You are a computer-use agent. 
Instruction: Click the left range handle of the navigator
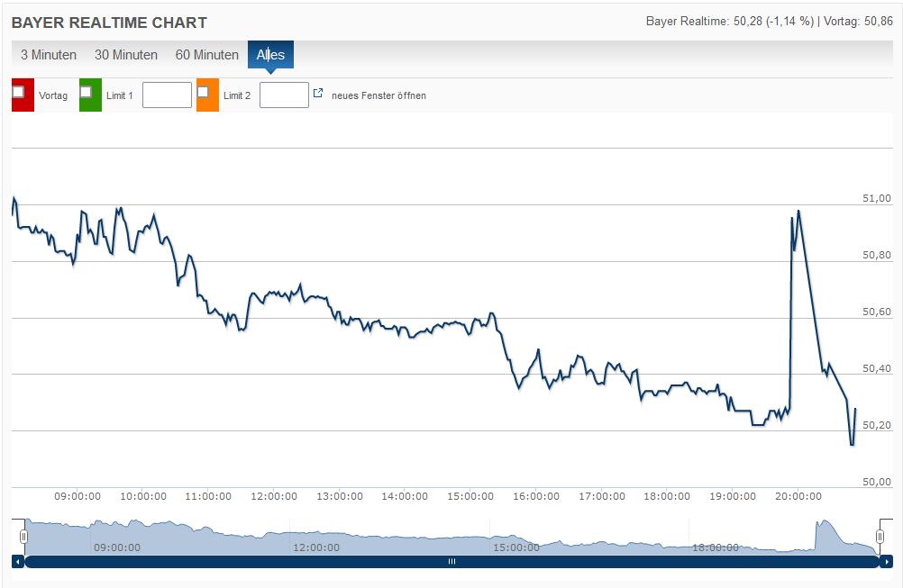[x=23, y=537]
